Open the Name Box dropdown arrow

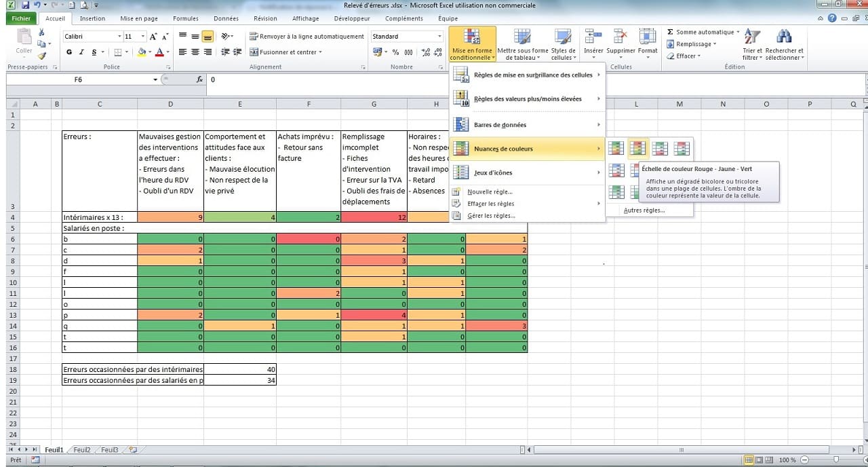(x=155, y=79)
